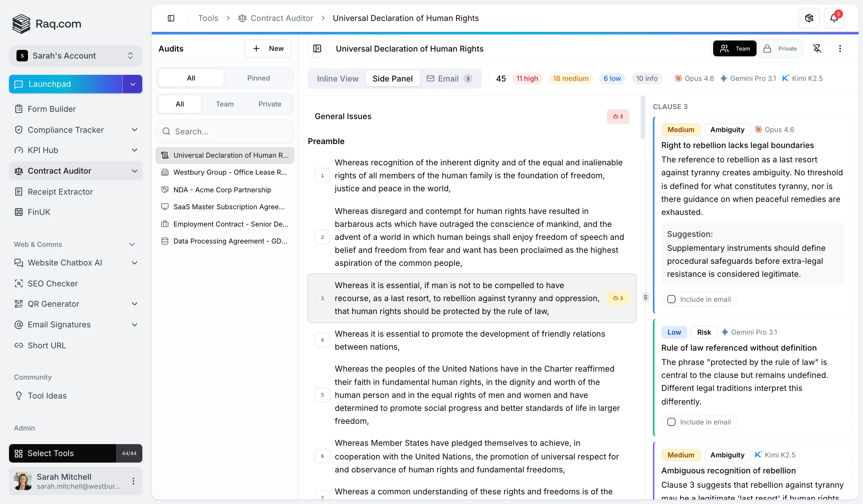The height and width of the screenshot is (504, 863).
Task: Click the unpin audit icon
Action: (817, 49)
